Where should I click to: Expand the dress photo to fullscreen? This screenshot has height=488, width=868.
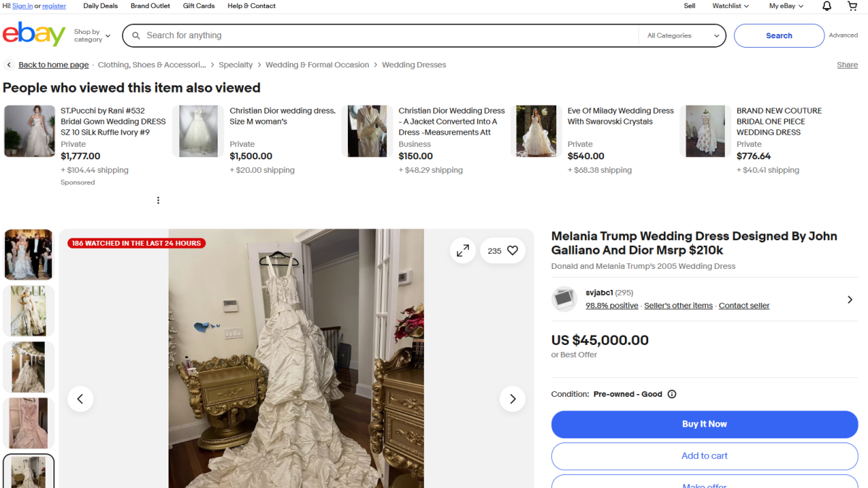point(462,250)
